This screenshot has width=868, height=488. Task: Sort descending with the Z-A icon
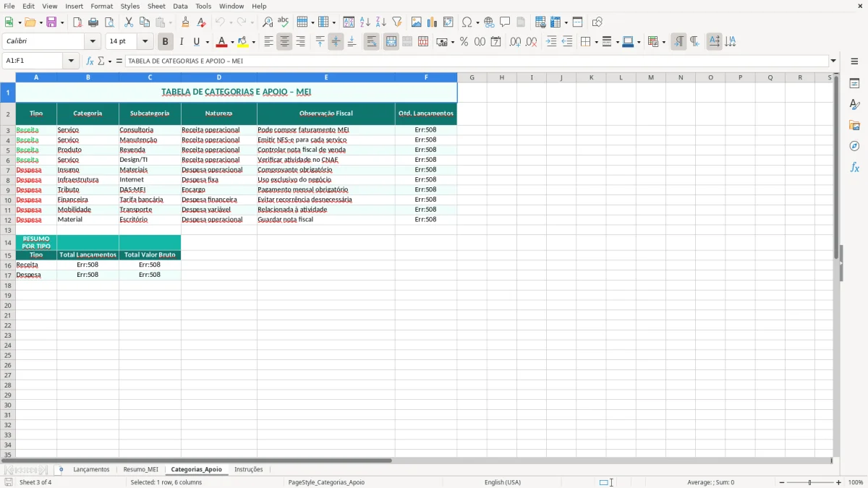[381, 22]
